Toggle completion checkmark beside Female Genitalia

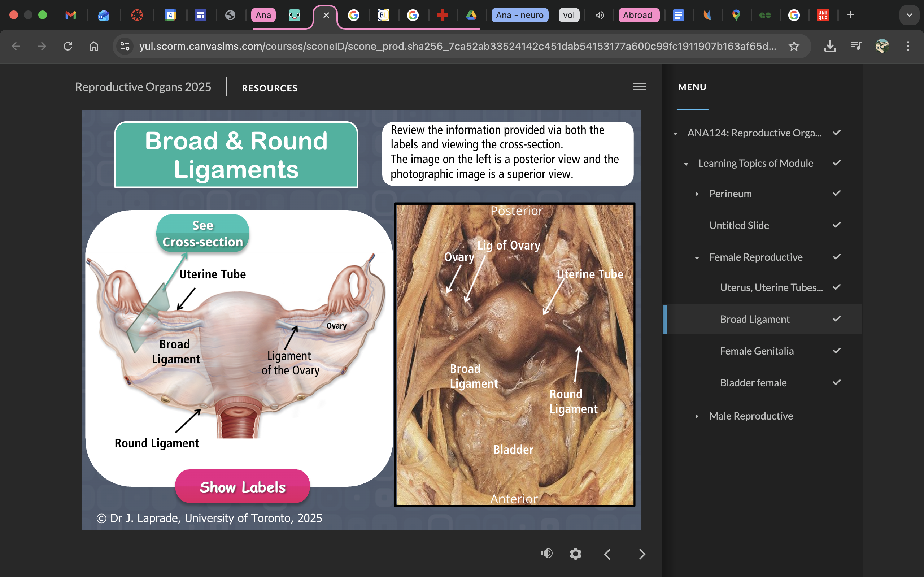(x=837, y=350)
